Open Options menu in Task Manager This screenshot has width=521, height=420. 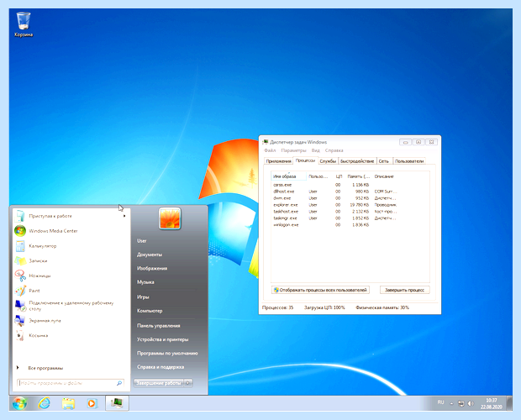tap(293, 150)
